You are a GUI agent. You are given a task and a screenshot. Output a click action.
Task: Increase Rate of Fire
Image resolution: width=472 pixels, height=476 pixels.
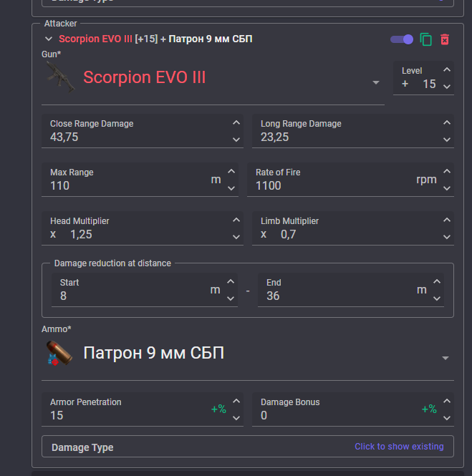click(x=447, y=171)
